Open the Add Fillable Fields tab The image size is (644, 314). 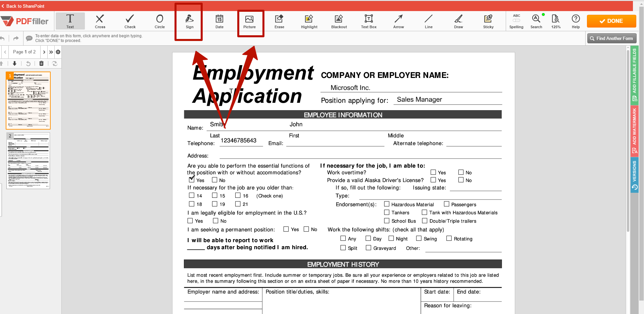pos(634,75)
